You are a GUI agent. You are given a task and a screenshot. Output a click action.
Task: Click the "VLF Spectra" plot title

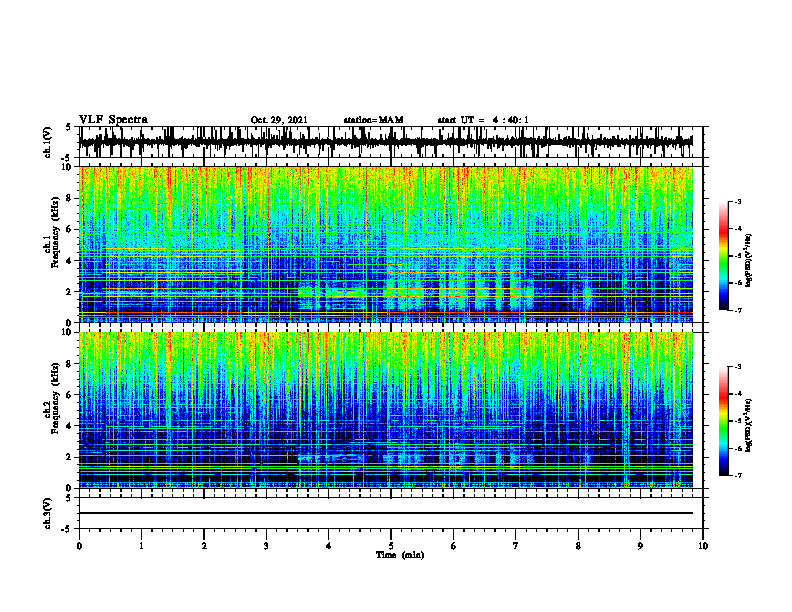click(x=113, y=119)
